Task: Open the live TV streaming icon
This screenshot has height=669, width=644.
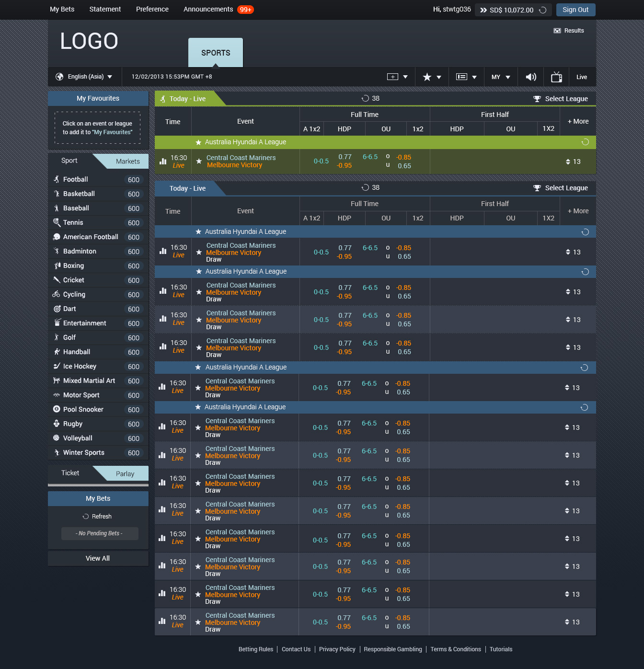Action: [556, 77]
